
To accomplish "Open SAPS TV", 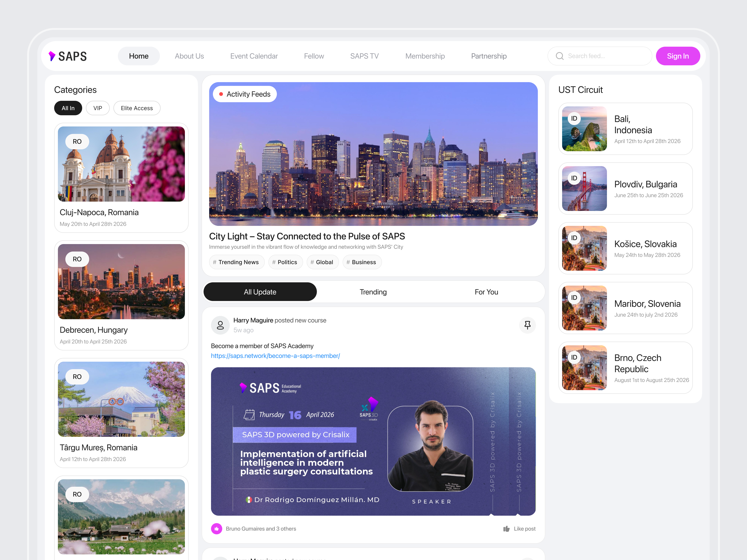I will (364, 56).
